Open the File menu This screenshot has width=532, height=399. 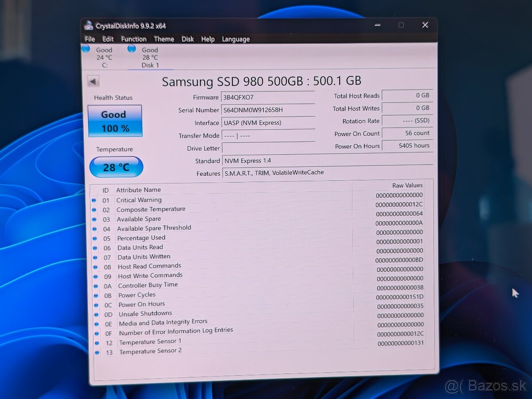pyautogui.click(x=90, y=39)
